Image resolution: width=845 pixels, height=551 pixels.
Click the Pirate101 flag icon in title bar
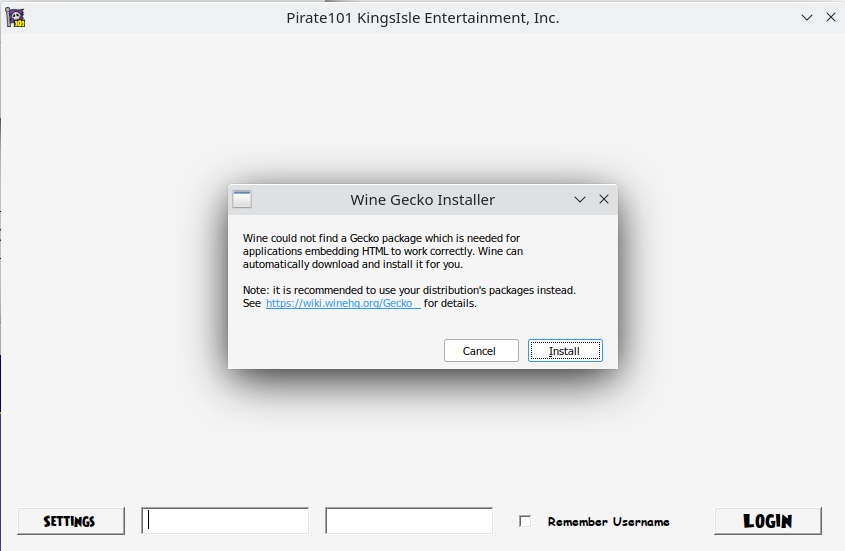click(x=15, y=18)
